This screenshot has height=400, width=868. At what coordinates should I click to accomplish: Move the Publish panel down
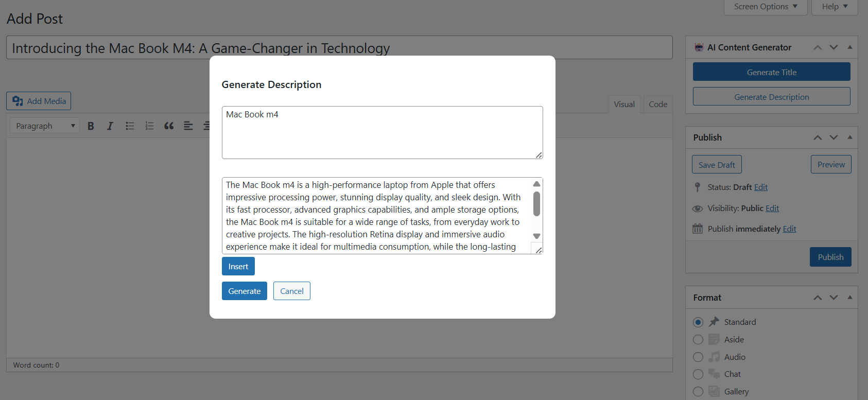(x=834, y=137)
